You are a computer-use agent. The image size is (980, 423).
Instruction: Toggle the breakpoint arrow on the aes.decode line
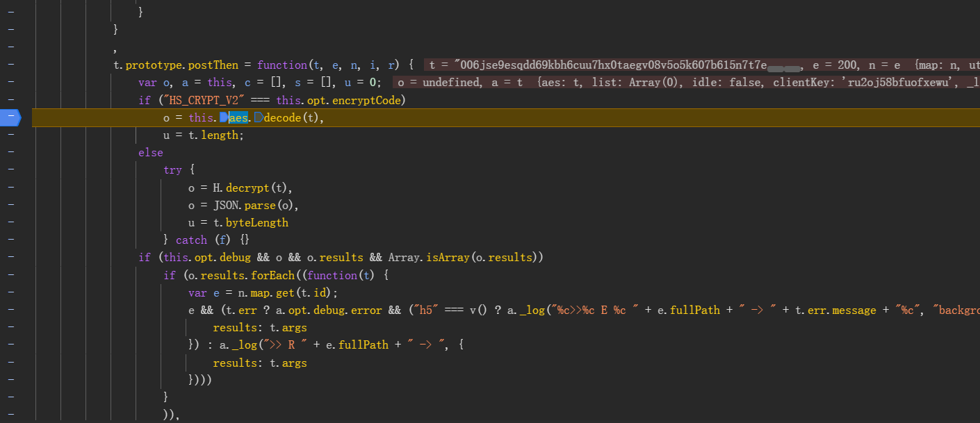(x=11, y=117)
